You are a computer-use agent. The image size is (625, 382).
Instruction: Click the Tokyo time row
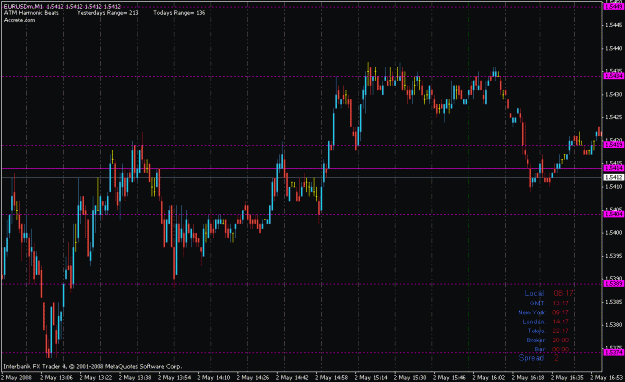[x=548, y=331]
